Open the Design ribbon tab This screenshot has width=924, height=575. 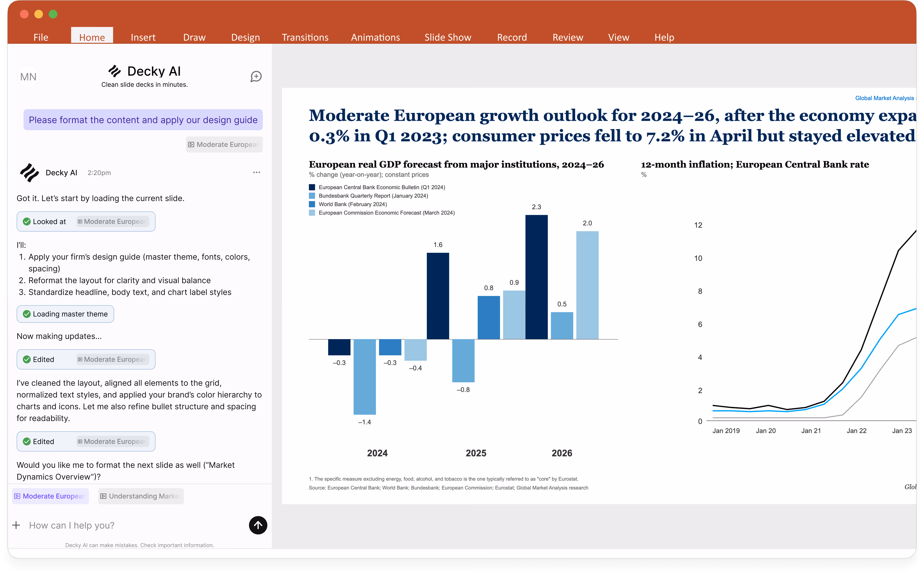[x=245, y=37]
